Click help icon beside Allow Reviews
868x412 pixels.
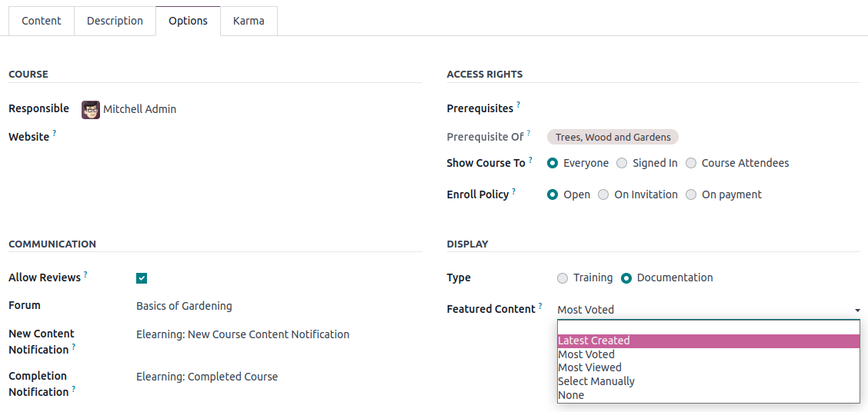click(x=85, y=274)
